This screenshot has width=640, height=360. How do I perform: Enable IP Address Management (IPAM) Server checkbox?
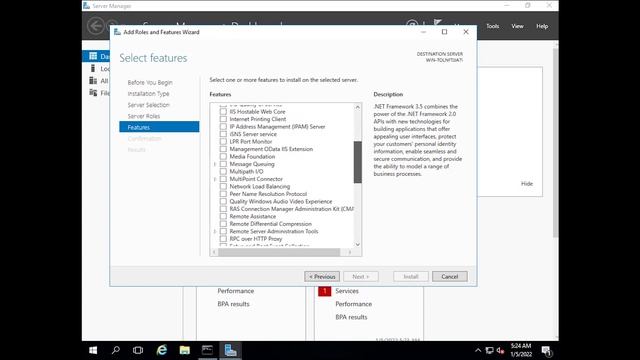pos(223,127)
